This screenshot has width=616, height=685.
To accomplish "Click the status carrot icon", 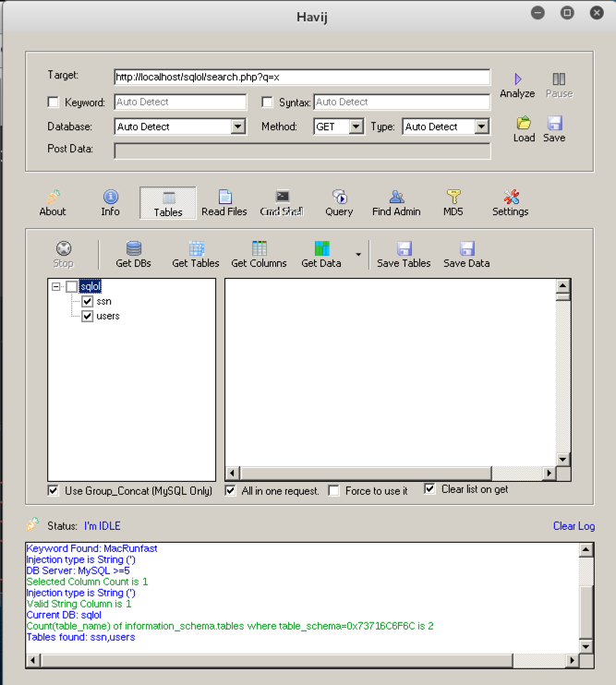I will tap(32, 523).
